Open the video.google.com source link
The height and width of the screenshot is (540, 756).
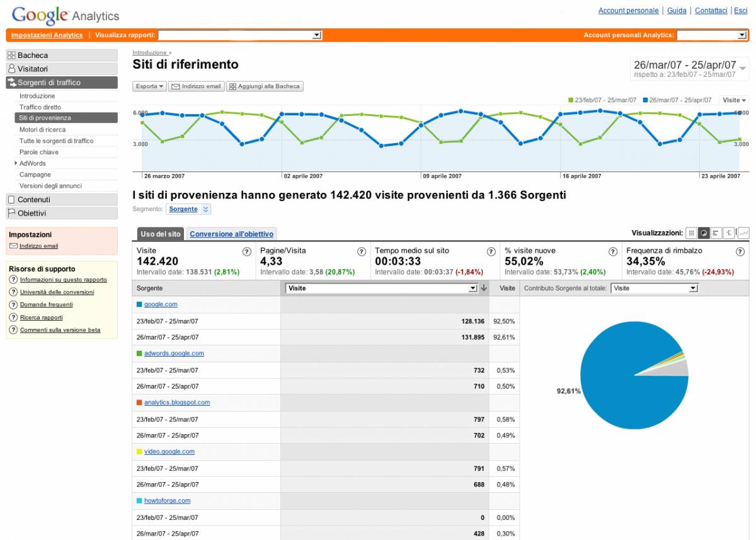(x=169, y=452)
